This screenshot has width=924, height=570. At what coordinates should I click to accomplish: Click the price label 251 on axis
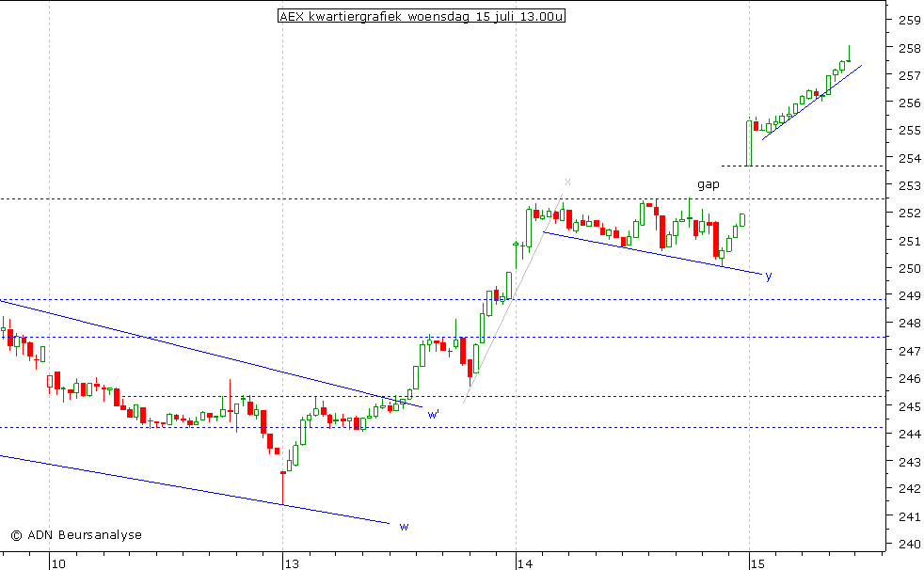click(x=909, y=241)
